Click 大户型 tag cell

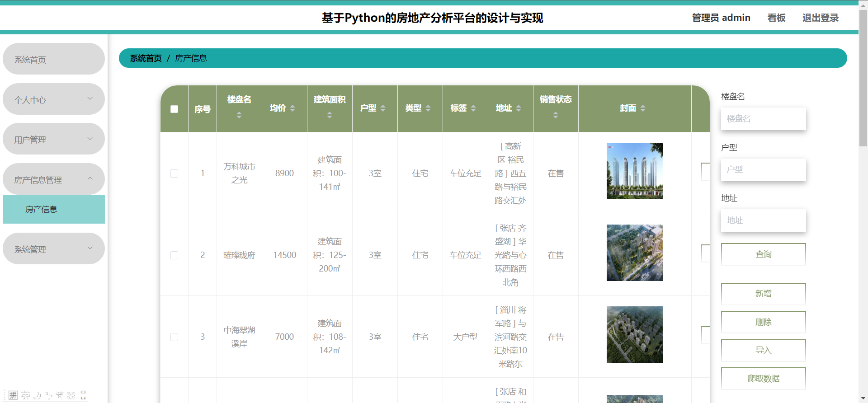465,337
